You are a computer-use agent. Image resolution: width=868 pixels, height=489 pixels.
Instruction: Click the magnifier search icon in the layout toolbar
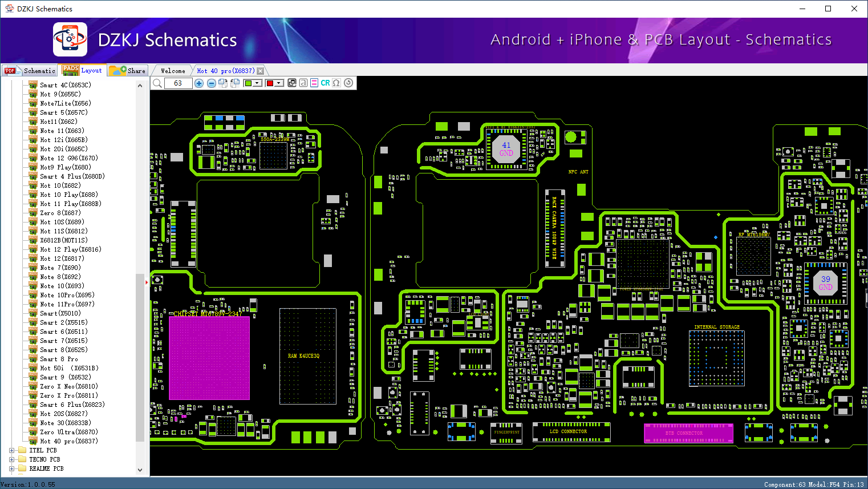click(157, 83)
